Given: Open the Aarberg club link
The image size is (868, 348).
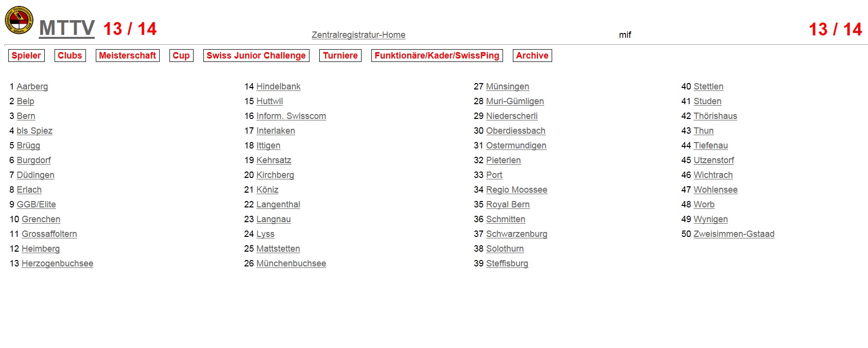Looking at the screenshot, I should pos(32,87).
